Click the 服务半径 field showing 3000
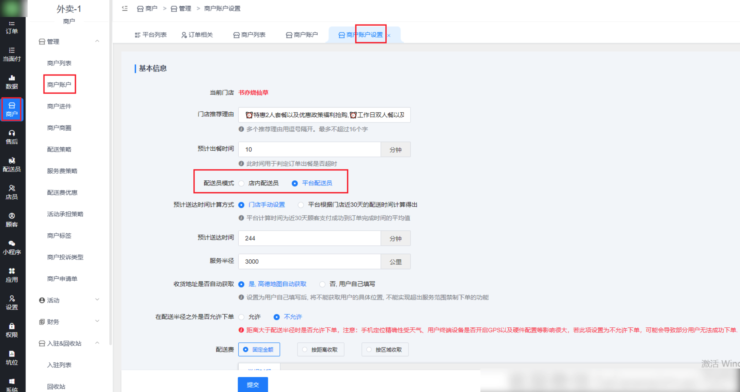The width and height of the screenshot is (740, 392). point(310,261)
